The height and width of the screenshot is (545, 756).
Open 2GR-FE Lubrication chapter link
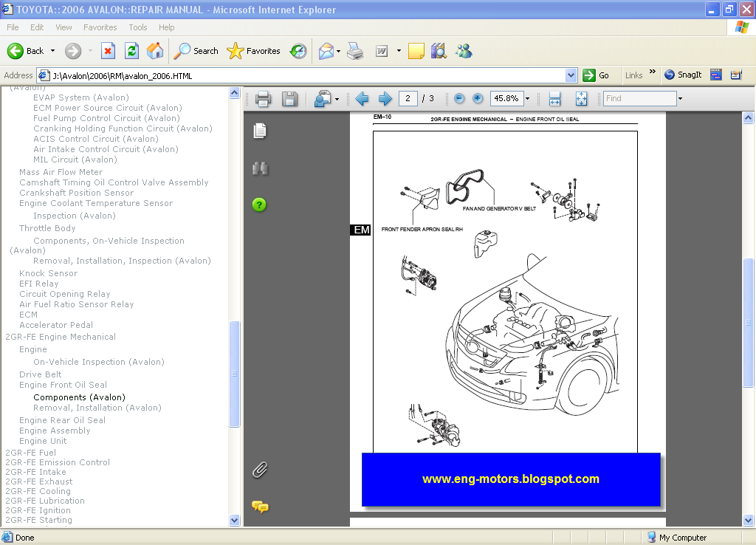point(45,501)
